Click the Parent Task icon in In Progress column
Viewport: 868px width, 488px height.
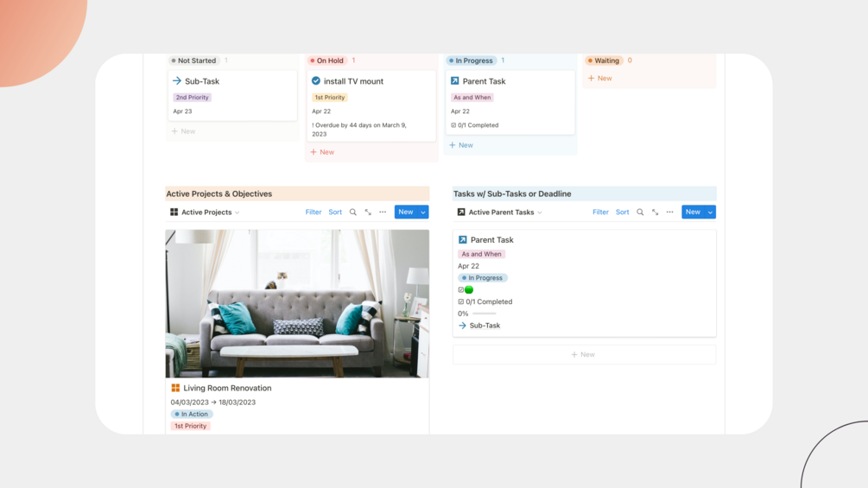[454, 81]
